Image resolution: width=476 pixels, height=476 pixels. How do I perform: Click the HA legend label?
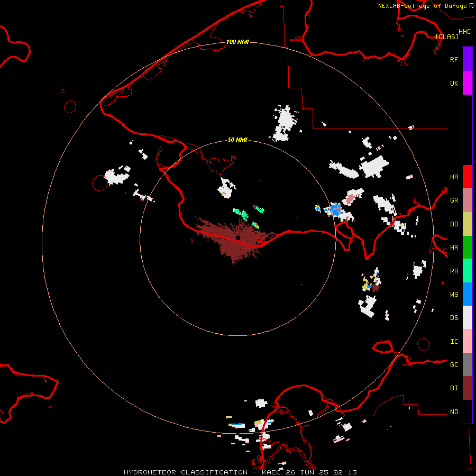454,177
